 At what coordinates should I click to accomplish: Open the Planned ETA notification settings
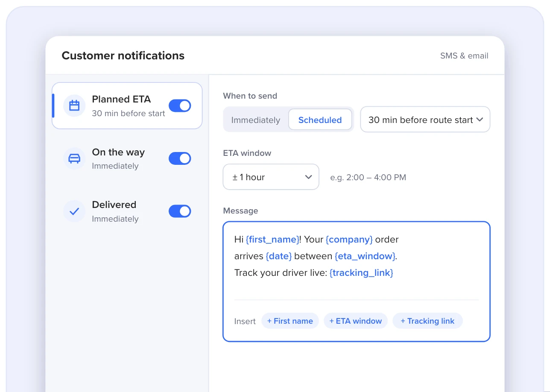[x=127, y=106]
